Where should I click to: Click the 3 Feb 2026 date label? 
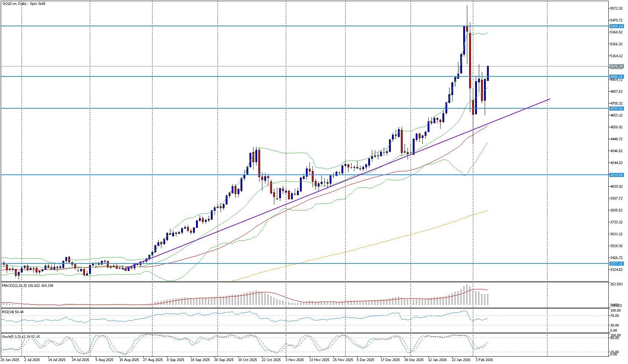coord(484,360)
